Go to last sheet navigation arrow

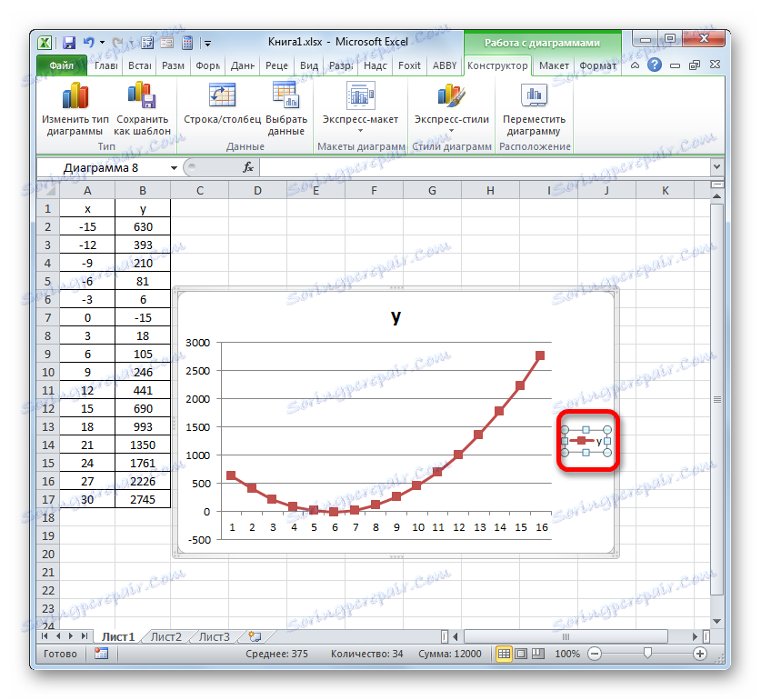pyautogui.click(x=85, y=636)
